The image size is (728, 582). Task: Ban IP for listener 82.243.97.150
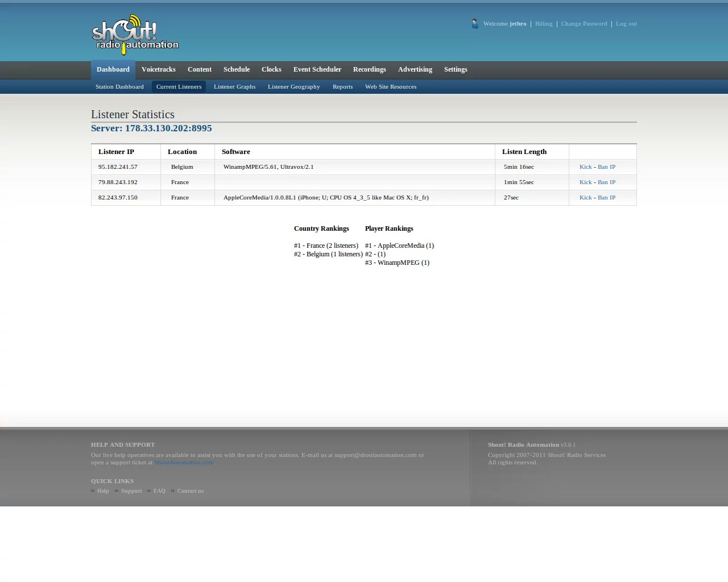click(606, 198)
